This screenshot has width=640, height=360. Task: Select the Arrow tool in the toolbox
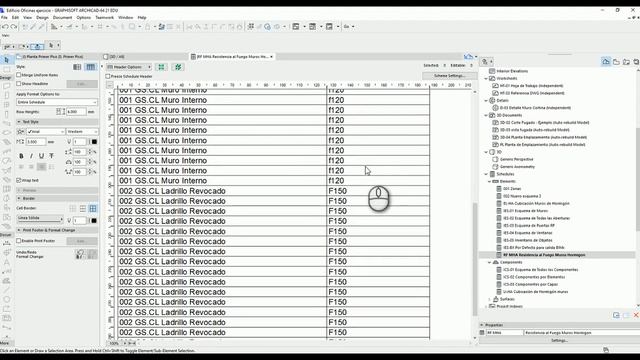click(x=6, y=60)
